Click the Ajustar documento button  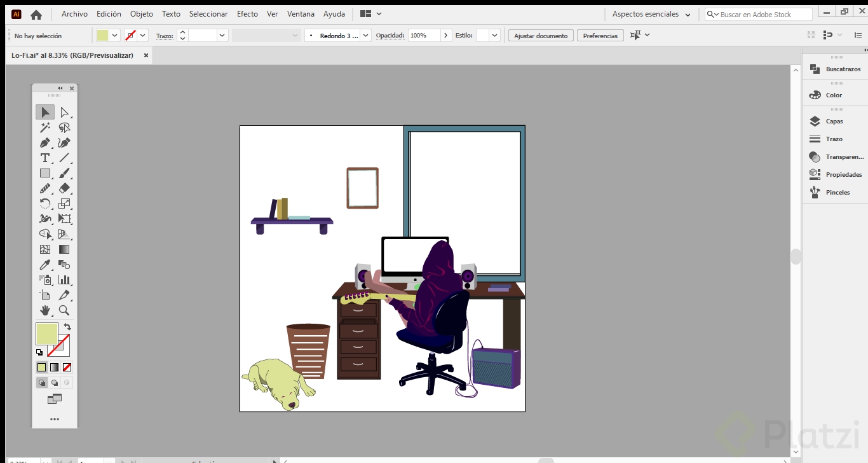point(541,36)
